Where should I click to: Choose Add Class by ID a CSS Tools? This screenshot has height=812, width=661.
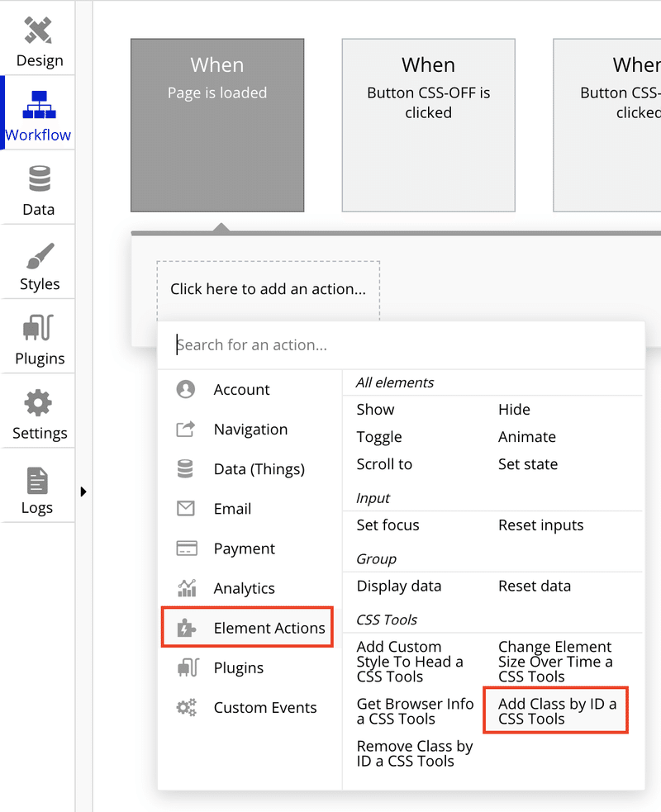pyautogui.click(x=556, y=711)
